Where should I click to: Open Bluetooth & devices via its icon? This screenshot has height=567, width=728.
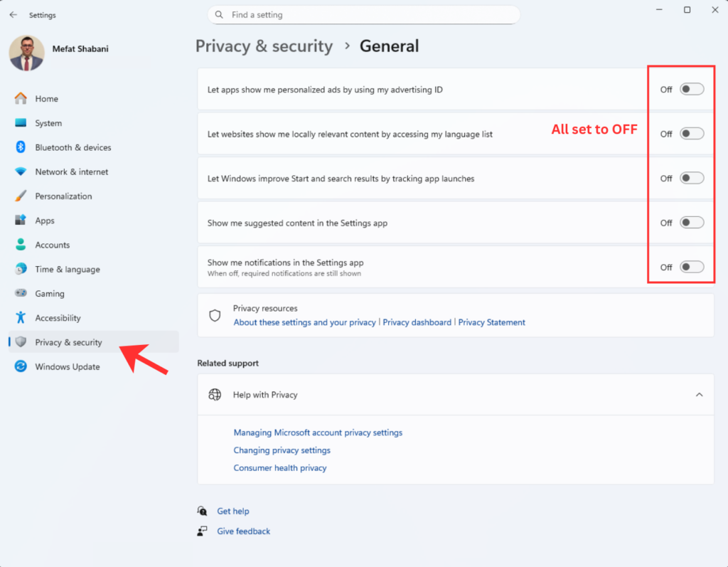click(x=21, y=147)
